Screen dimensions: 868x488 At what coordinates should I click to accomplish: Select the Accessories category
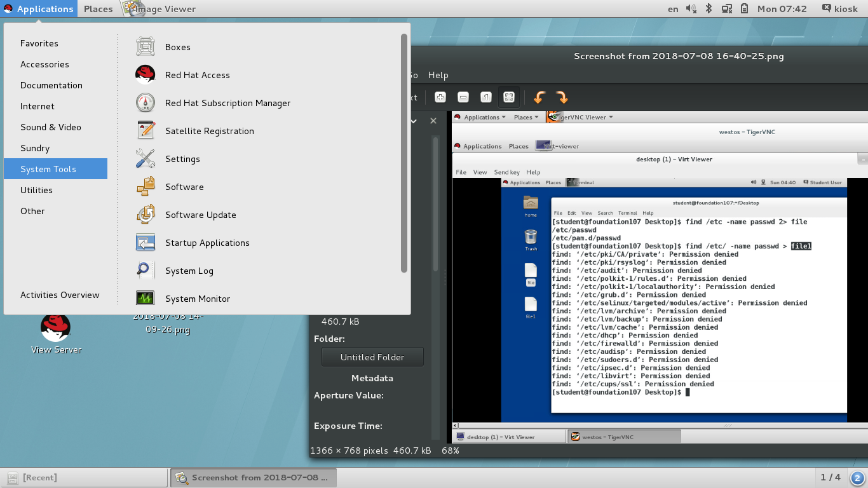point(55,64)
